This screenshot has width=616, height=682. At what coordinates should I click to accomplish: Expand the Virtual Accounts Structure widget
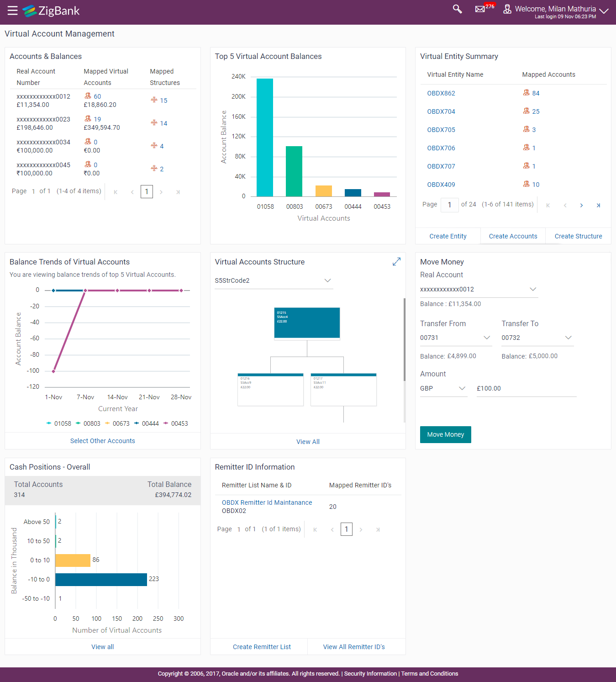pos(396,261)
